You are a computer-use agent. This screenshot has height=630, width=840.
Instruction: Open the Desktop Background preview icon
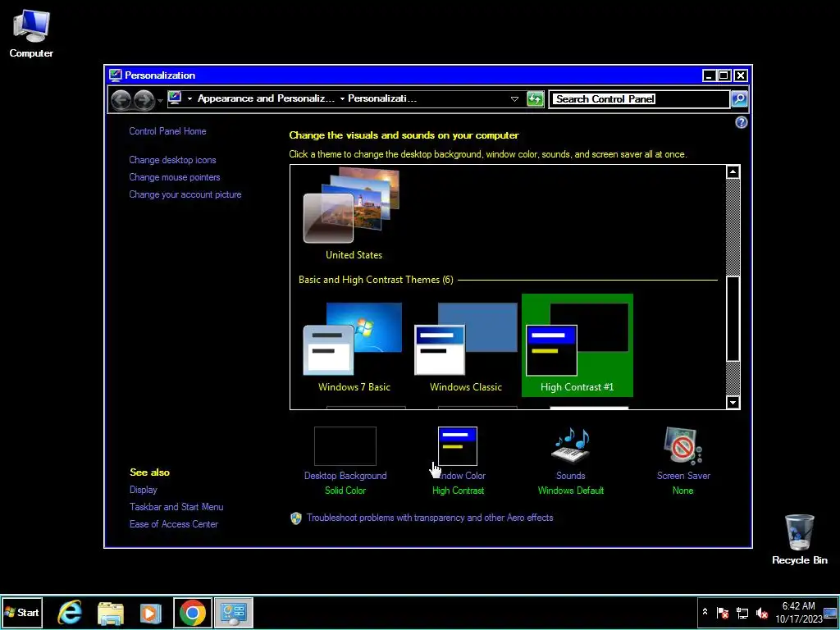345,445
